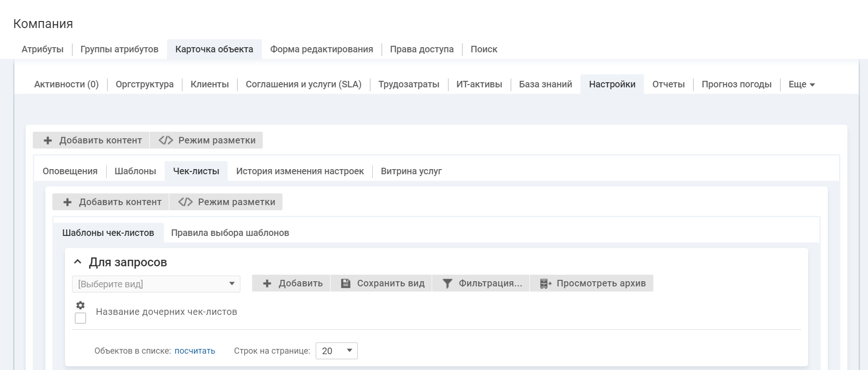Screen dimensions: 868x370
Task: Click the floppy disk Сохранить вид icon
Action: click(346, 284)
